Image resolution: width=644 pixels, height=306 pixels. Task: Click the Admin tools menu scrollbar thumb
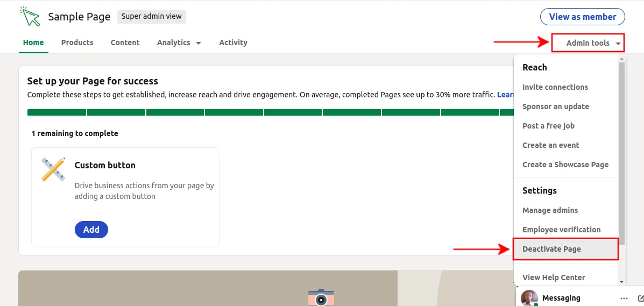pos(621,153)
